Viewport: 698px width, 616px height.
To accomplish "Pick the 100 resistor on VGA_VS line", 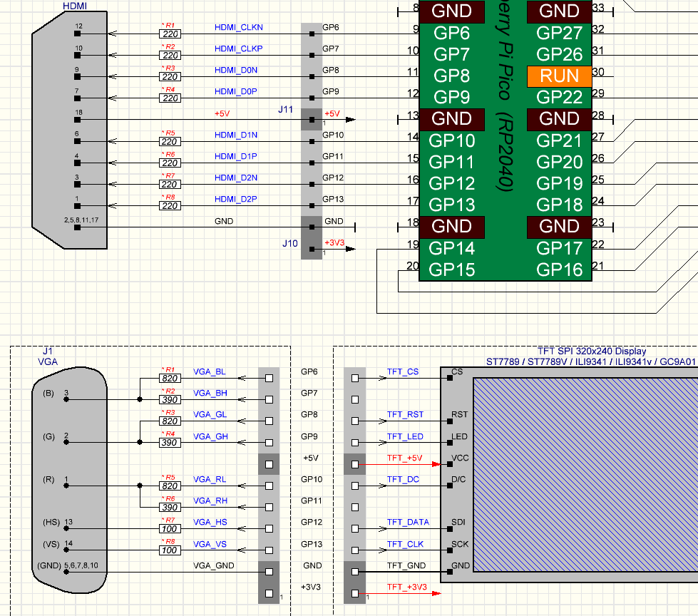I will (170, 551).
